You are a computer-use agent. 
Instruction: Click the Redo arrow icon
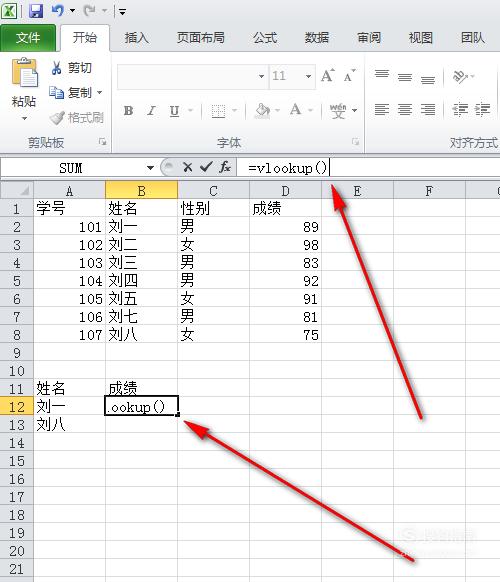click(x=89, y=11)
